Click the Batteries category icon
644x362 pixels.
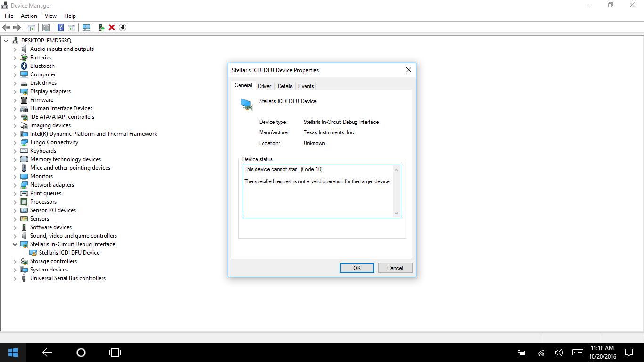(x=24, y=58)
